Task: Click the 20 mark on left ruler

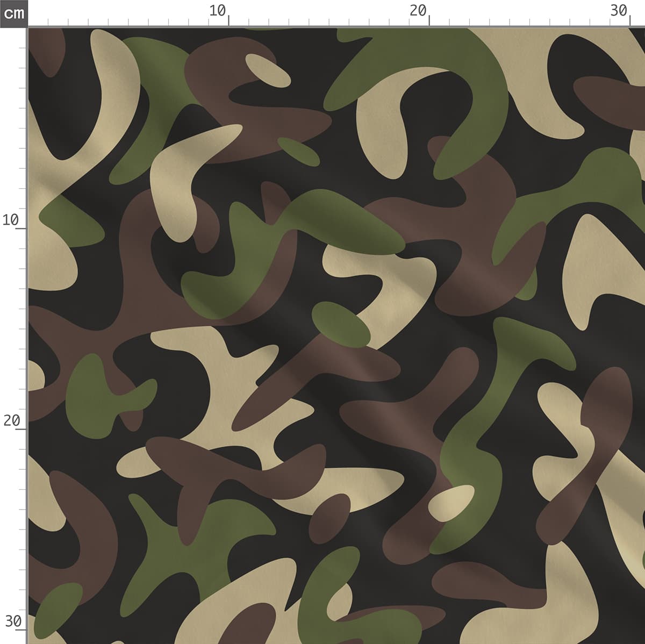Action: [x=12, y=420]
